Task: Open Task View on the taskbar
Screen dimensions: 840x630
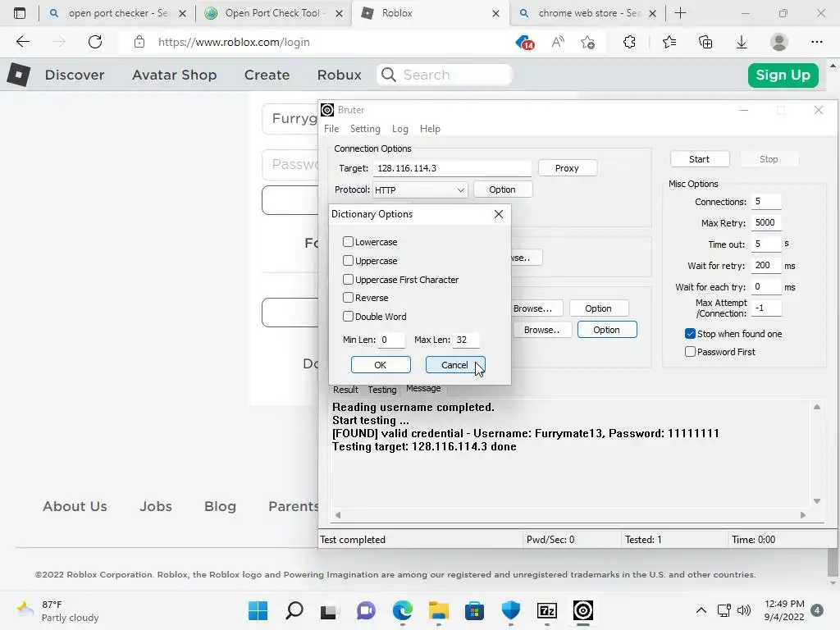Action: [330, 610]
